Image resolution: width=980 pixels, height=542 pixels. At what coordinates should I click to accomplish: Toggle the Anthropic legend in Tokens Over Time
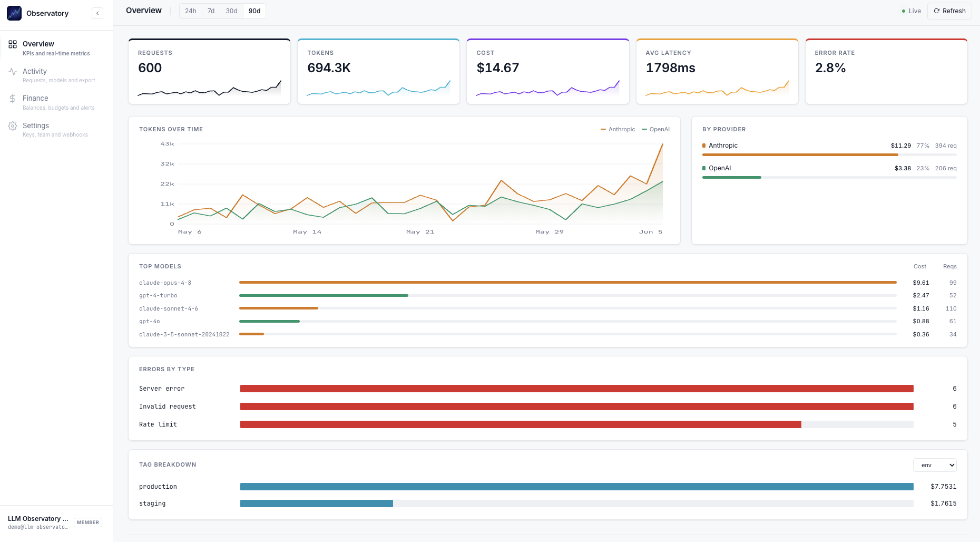point(618,129)
